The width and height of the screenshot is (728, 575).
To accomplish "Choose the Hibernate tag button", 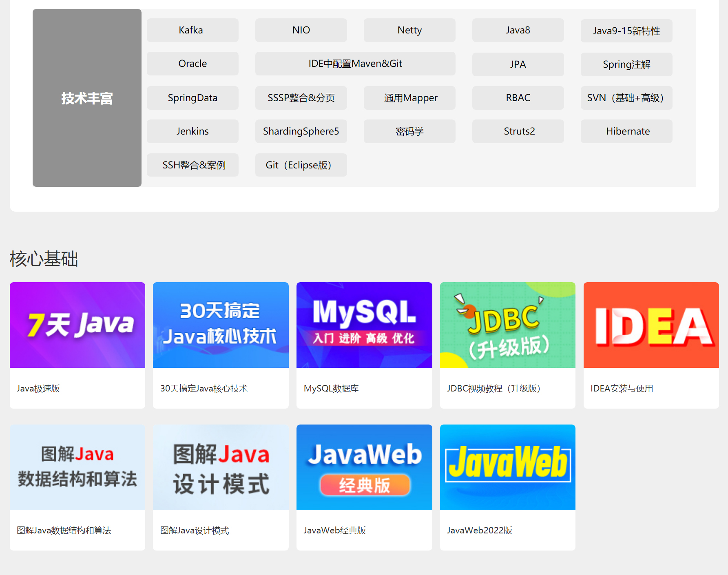I will (626, 131).
